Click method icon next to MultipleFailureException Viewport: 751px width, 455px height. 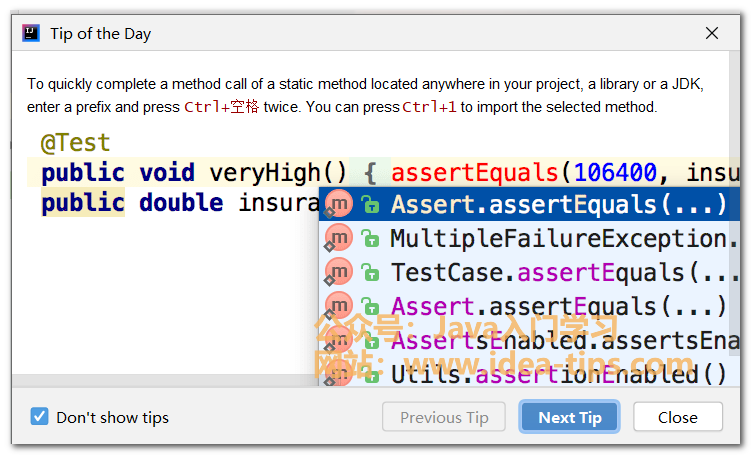(x=339, y=238)
